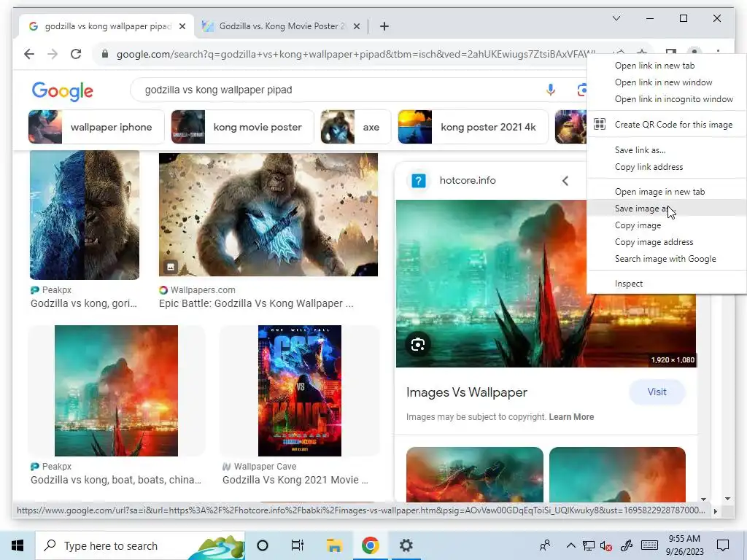The image size is (747, 560).
Task: Click the Google logo
Action: point(63,90)
